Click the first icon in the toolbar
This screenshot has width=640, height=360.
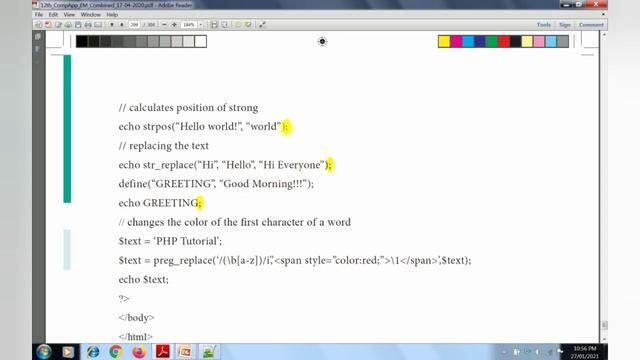(x=38, y=25)
